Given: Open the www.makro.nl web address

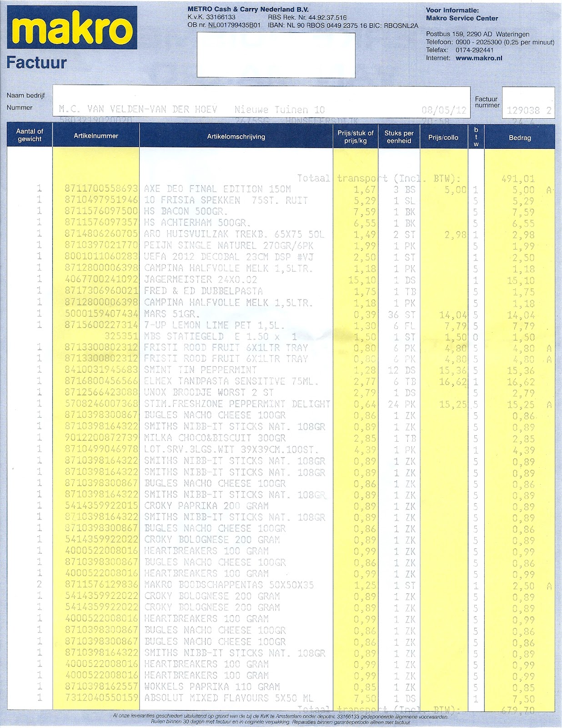Looking at the screenshot, I should coord(479,58).
